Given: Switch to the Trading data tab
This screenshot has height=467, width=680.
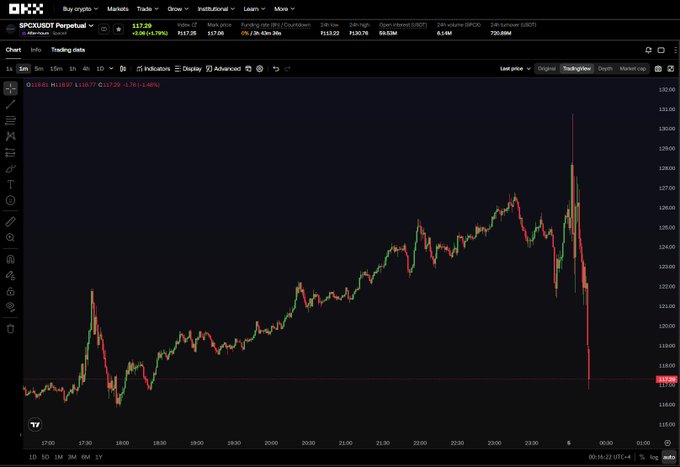Looking at the screenshot, I should [x=68, y=50].
